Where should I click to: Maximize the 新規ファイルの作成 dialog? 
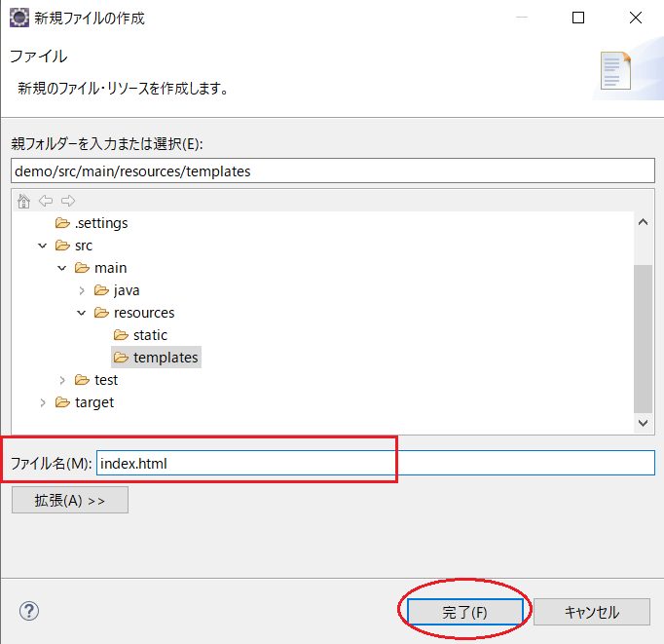tap(578, 18)
